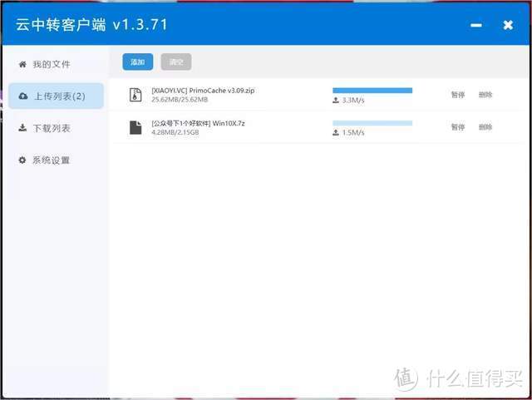Viewport: 532px width, 400px height.
Task: Click the blue 添加 button
Action: pos(137,62)
